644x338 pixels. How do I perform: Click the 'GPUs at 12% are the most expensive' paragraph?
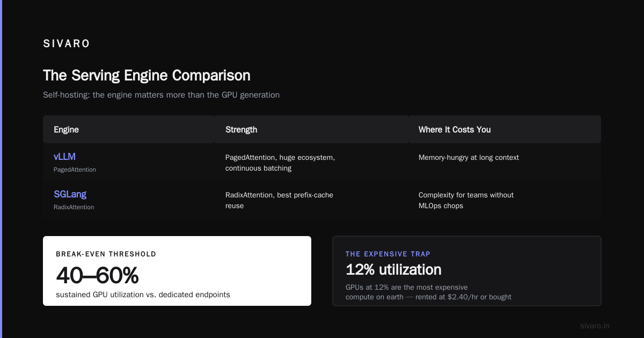428,292
